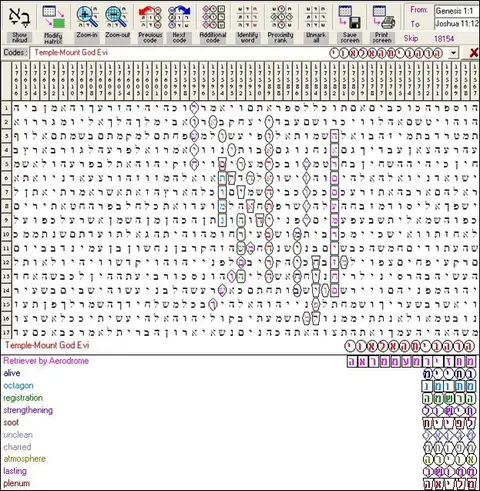The height and width of the screenshot is (491, 480).
Task: Select the Identify word tool
Action: 247,17
